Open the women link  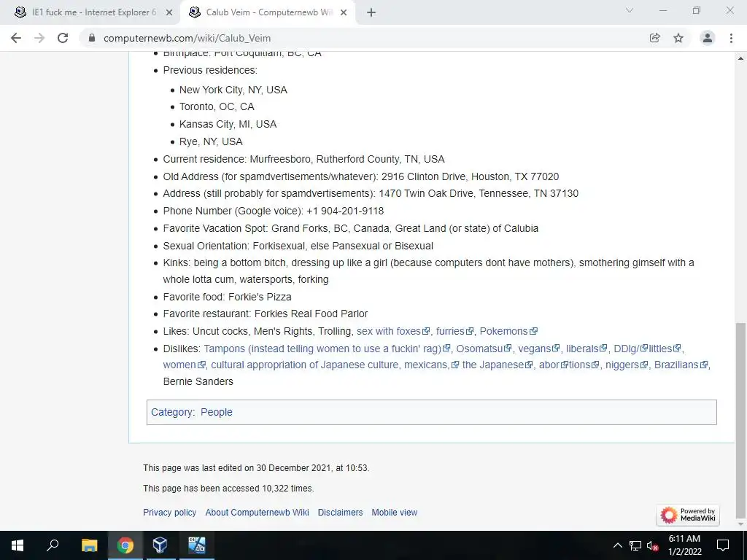point(184,365)
